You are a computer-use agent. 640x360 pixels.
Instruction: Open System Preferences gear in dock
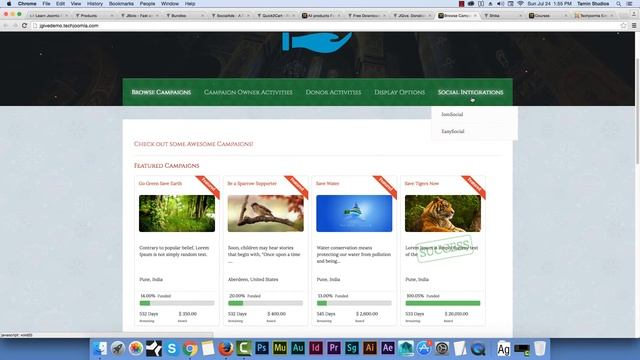click(442, 348)
